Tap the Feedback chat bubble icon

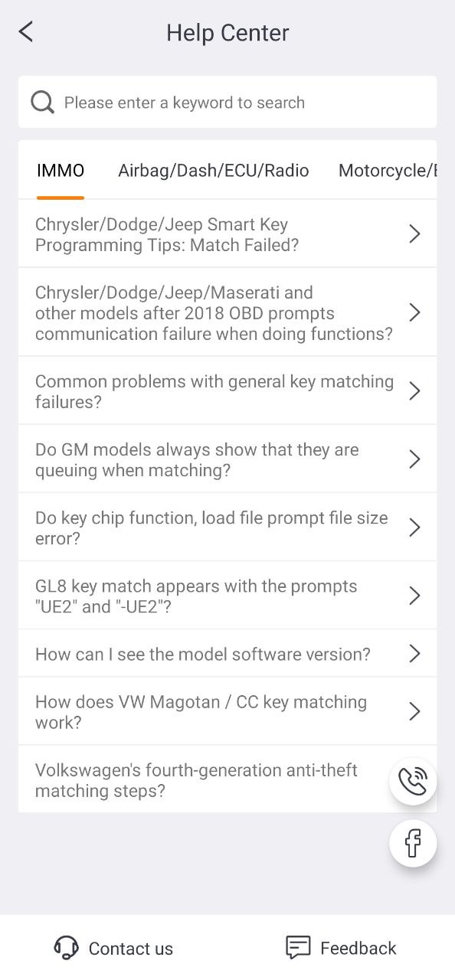(298, 948)
